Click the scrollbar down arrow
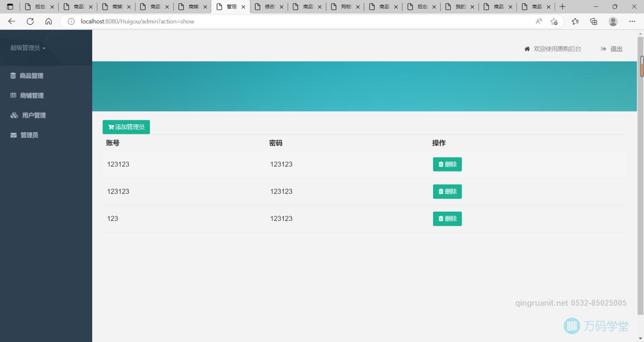The height and width of the screenshot is (342, 644). 640,338
